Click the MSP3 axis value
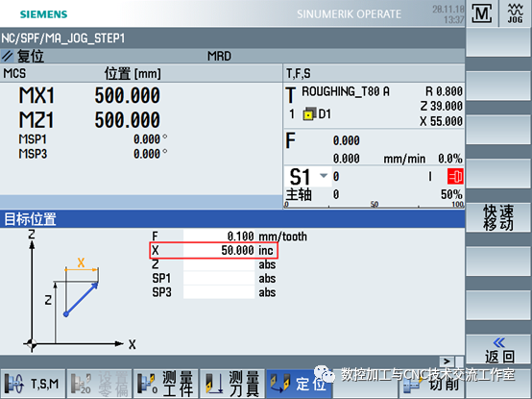The width and height of the screenshot is (532, 399). [x=147, y=154]
